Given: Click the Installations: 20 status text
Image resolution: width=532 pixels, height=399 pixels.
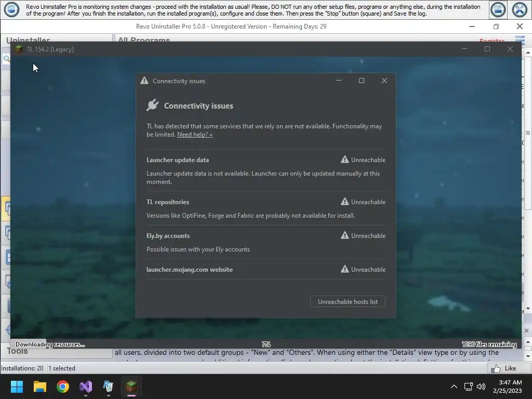Looking at the screenshot, I should point(22,368).
